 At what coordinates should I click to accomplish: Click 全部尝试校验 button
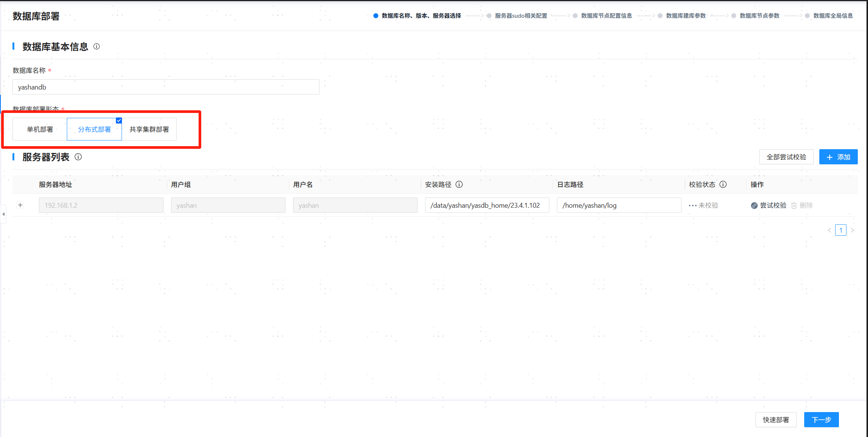(786, 157)
